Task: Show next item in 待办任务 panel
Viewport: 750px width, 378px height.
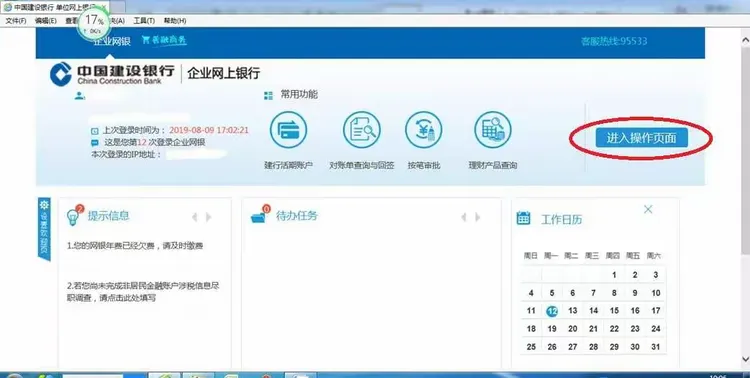Action: click(477, 217)
